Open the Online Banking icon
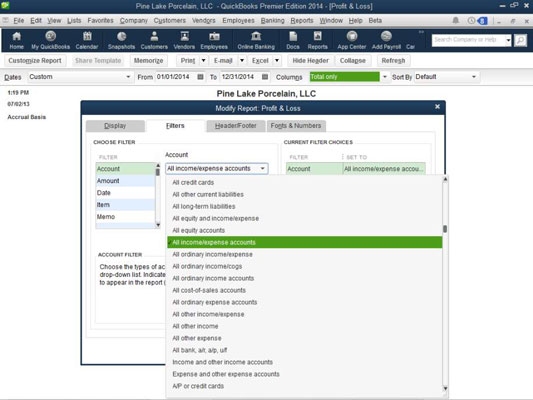 pyautogui.click(x=256, y=40)
